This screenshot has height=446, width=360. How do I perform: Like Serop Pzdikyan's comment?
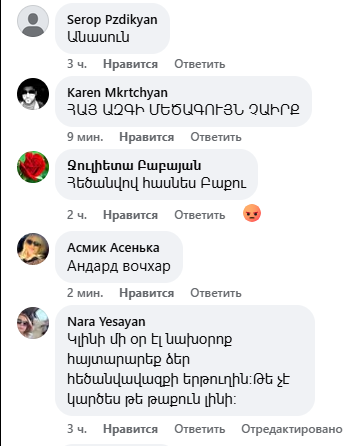click(x=130, y=64)
